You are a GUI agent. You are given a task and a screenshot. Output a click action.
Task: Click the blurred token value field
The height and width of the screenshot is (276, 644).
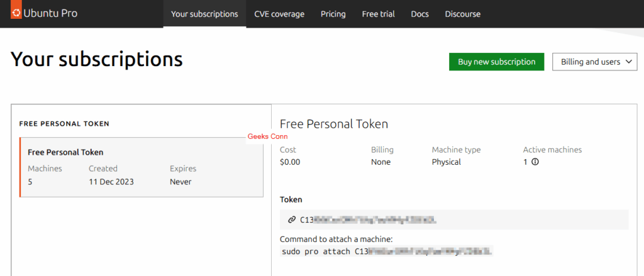368,220
